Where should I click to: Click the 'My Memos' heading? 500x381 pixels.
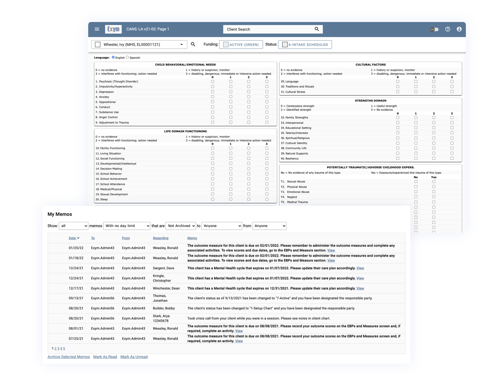60,214
